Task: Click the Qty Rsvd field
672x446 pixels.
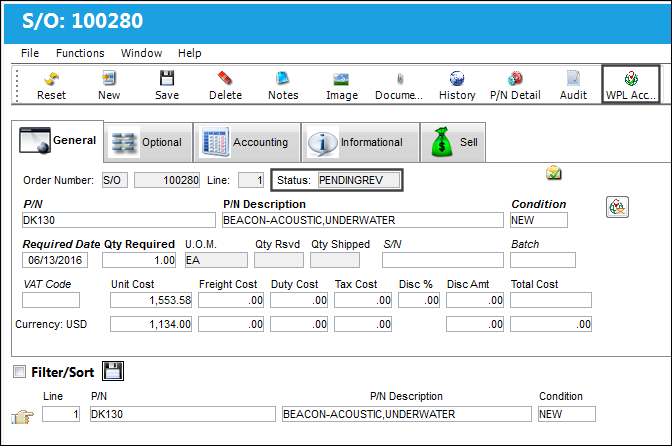Action: point(279,260)
